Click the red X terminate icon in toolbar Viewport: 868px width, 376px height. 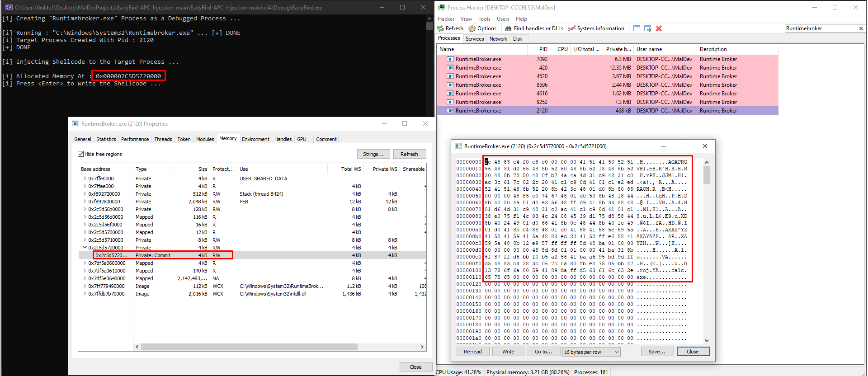tap(659, 28)
